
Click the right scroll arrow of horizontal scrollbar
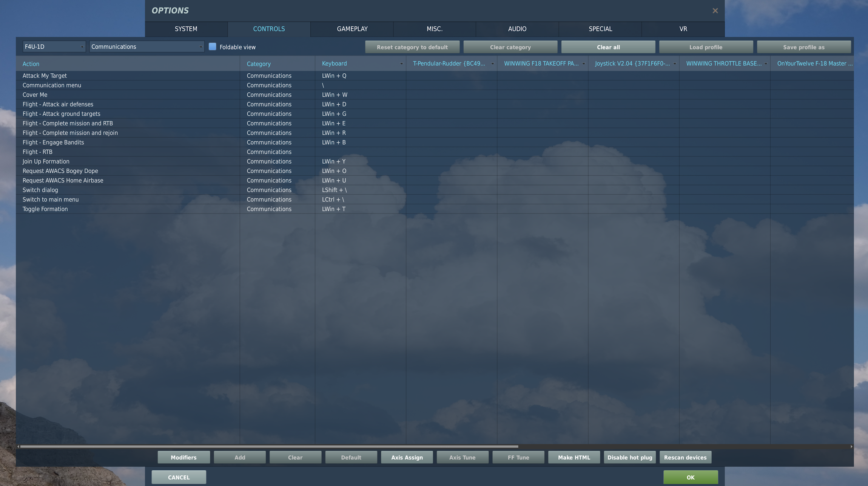click(x=851, y=446)
